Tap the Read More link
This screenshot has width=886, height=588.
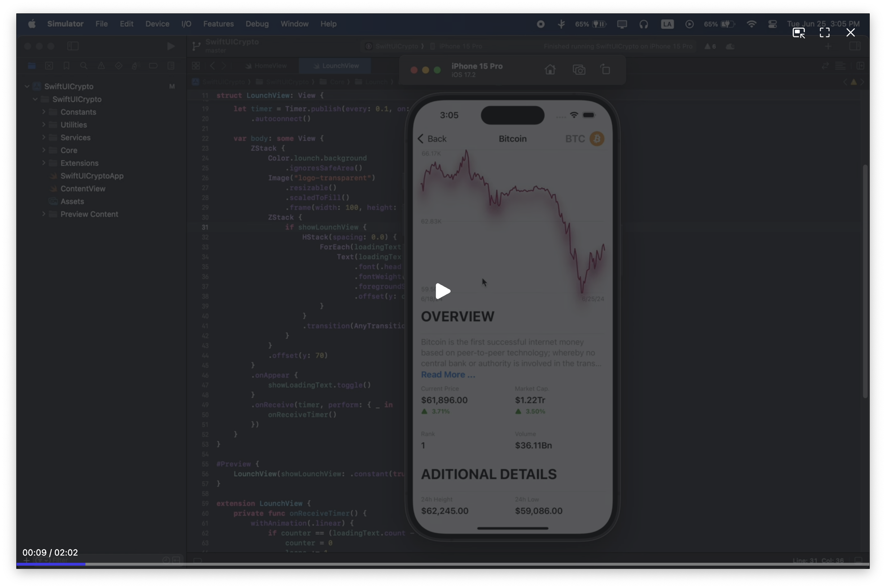(x=448, y=375)
